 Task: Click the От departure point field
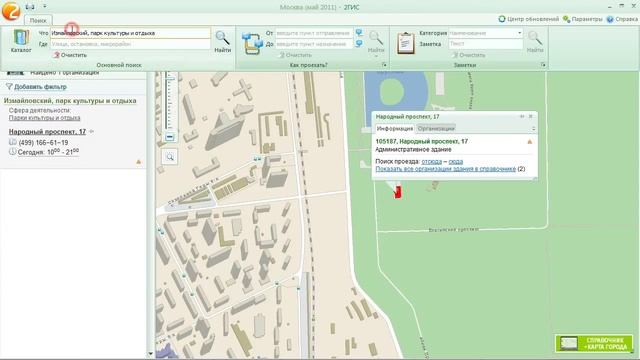point(314,33)
